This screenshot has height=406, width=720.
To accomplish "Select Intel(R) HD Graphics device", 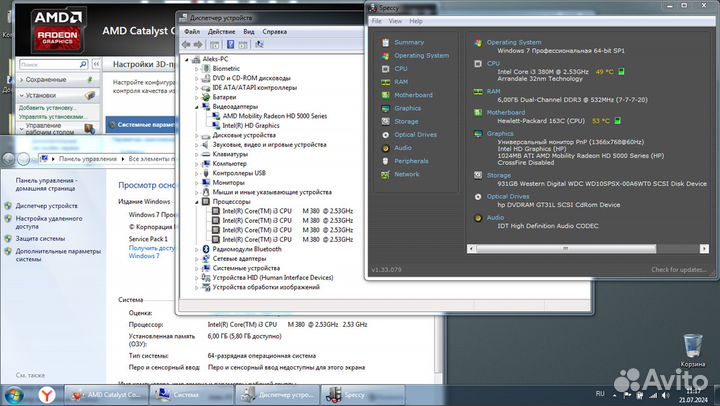I will pyautogui.click(x=251, y=126).
